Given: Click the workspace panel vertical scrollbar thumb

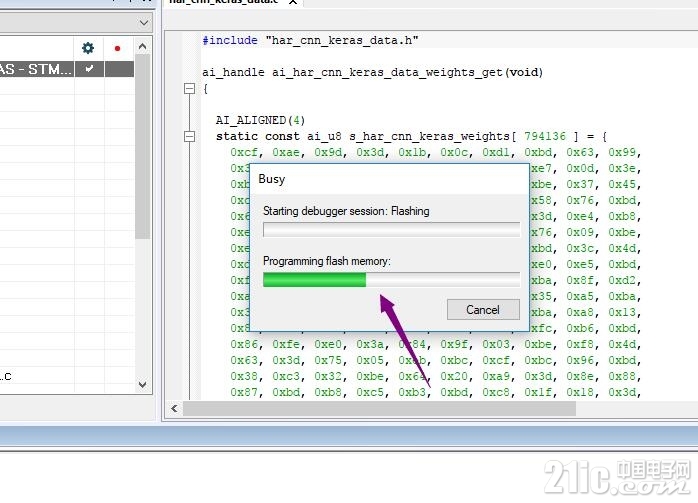Looking at the screenshot, I should point(142,146).
